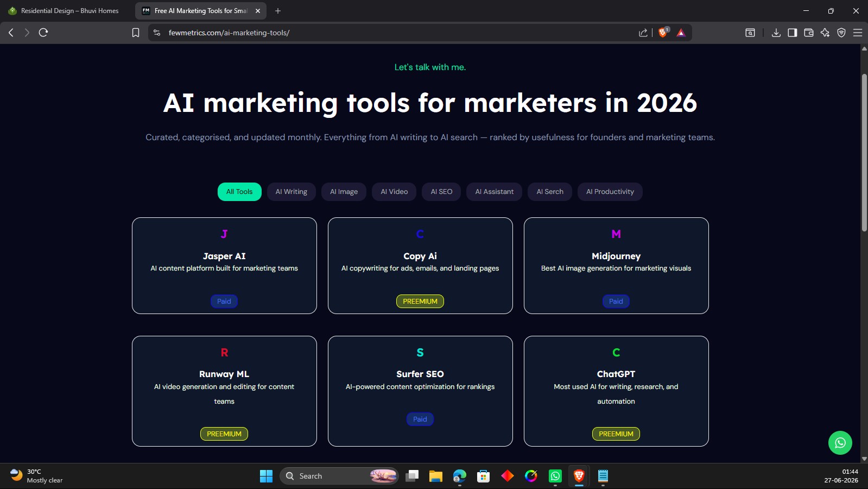Open the browser main menu

(858, 33)
